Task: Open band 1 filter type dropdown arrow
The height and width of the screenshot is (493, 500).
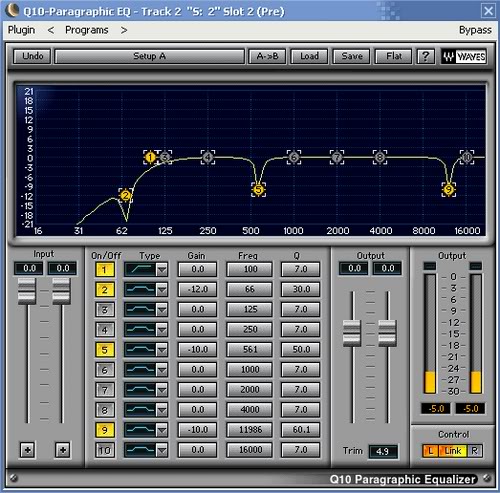Action: click(x=162, y=269)
